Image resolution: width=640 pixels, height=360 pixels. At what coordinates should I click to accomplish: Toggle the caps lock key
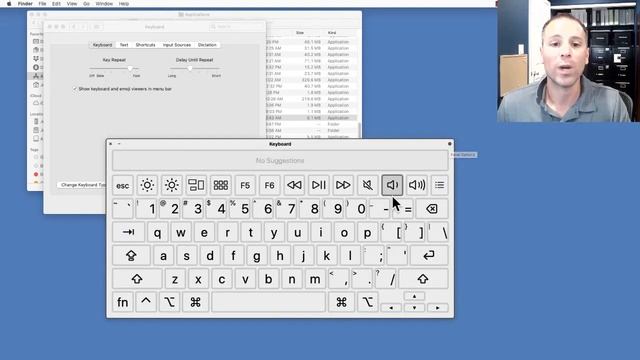click(x=131, y=256)
